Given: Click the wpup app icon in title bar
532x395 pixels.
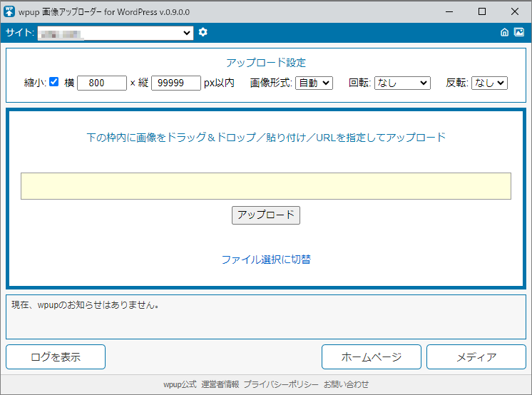Looking at the screenshot, I should tap(11, 11).
